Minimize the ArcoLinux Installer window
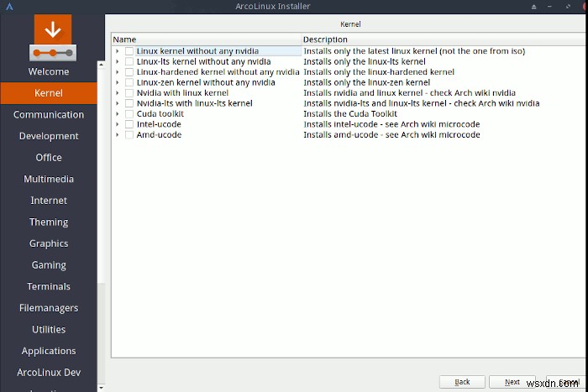 [549, 7]
